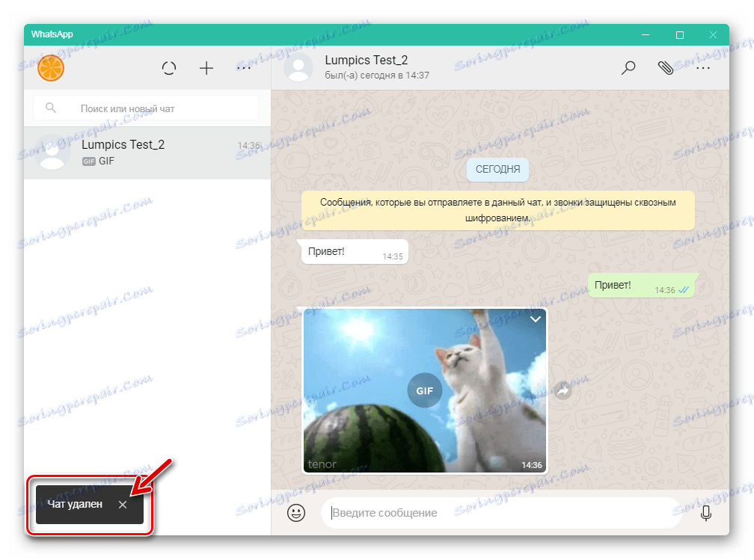Open contact info via Lumpics Test_2 title
Screen dimensions: 754x560
pos(366,60)
